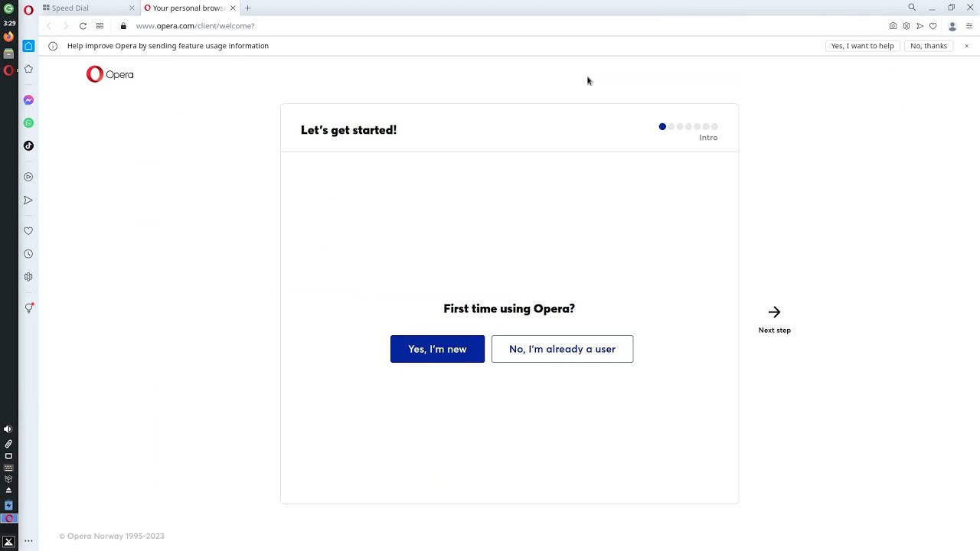The image size is (980, 551).
Task: Save page to Pinboard with heart icon
Action: 933,26
